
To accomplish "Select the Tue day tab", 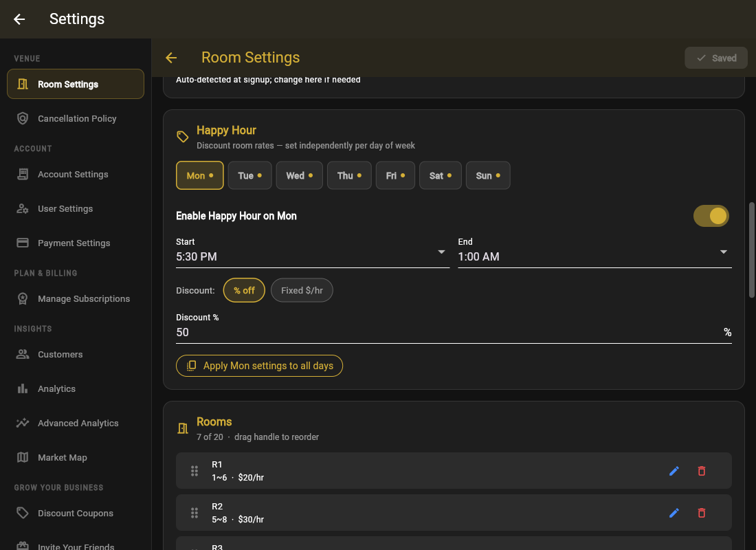I will [249, 175].
